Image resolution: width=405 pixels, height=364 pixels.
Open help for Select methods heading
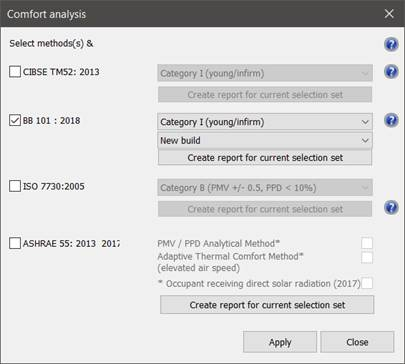pos(391,44)
